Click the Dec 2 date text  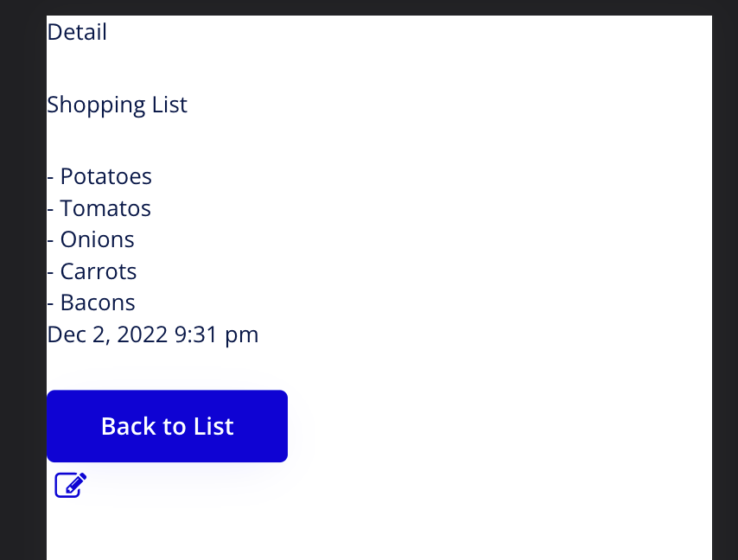[x=77, y=334]
